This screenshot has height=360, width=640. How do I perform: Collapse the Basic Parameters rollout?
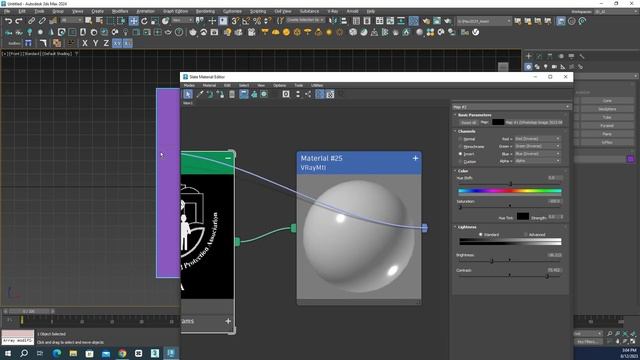pyautogui.click(x=475, y=115)
